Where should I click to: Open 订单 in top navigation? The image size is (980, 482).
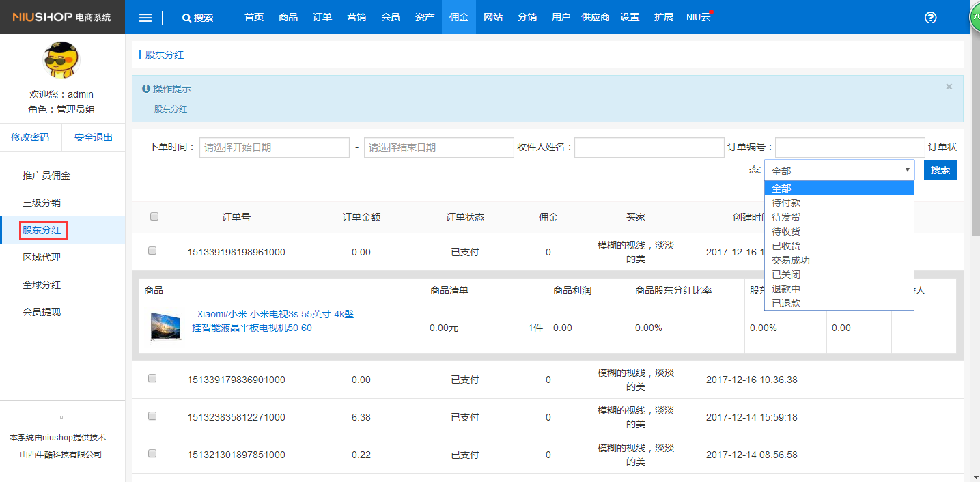[322, 17]
